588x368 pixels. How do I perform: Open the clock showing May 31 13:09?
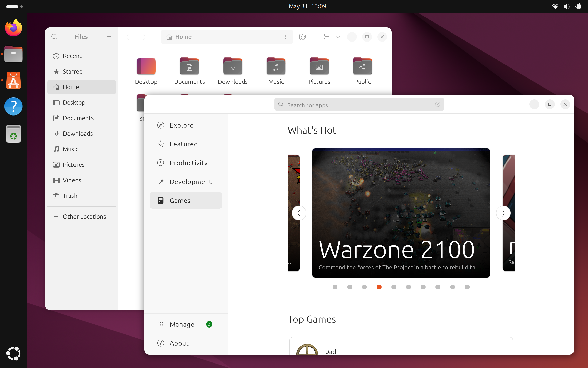[307, 6]
